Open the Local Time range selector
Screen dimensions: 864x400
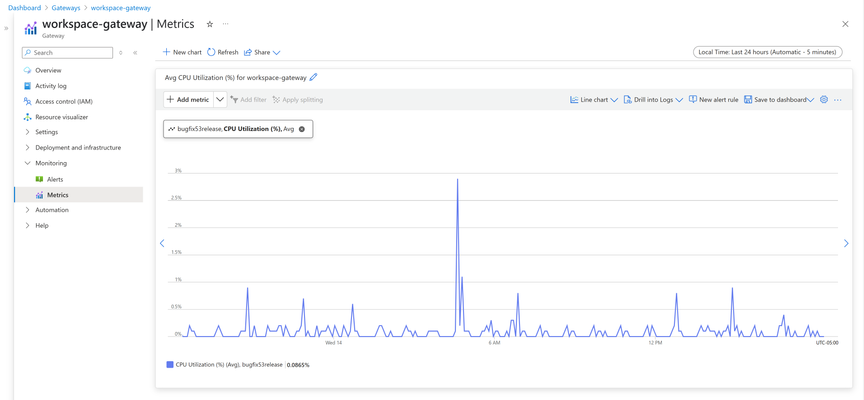point(768,52)
